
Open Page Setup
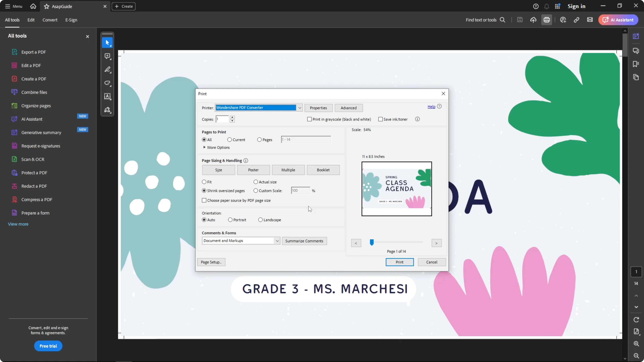(x=211, y=262)
